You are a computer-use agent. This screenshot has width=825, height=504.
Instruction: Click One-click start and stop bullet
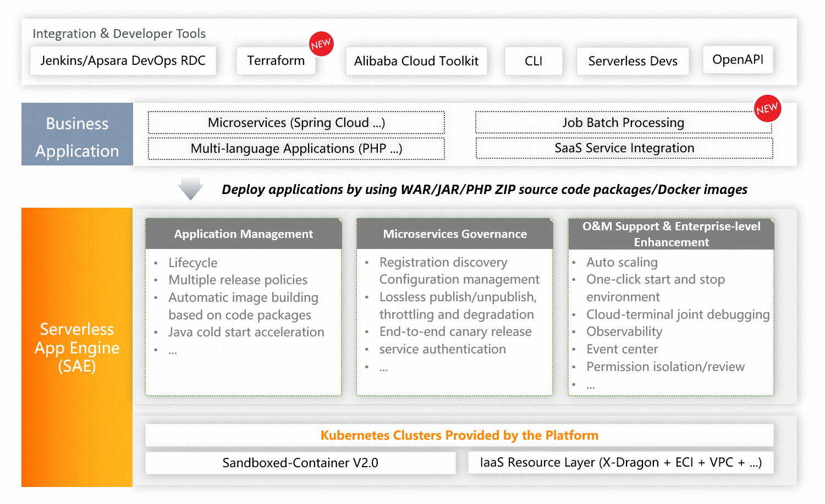(656, 288)
